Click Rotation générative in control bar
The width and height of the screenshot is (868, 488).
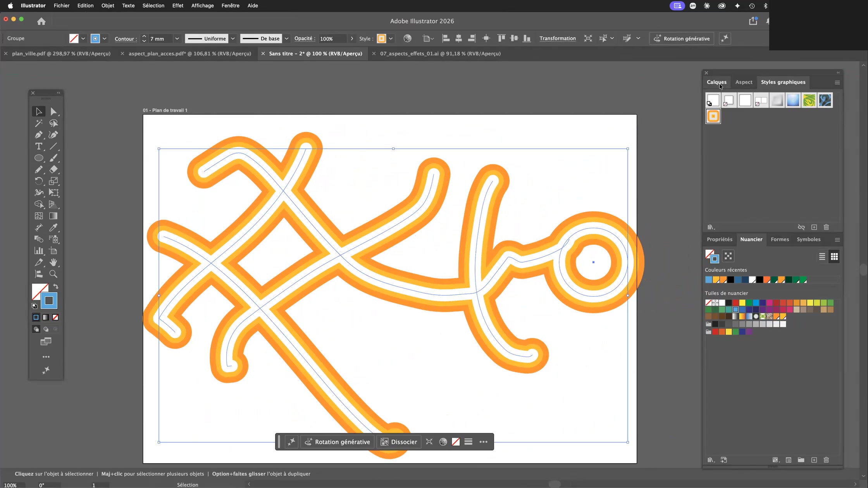tap(682, 38)
